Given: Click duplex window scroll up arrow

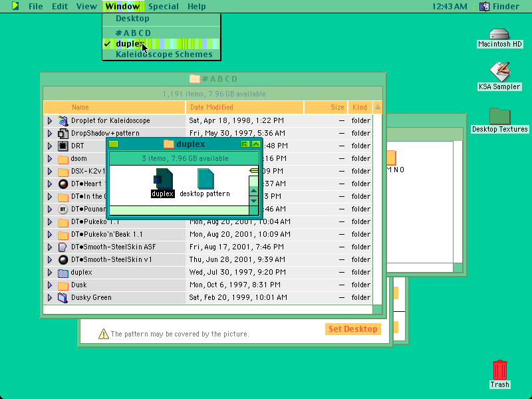Looking at the screenshot, I should [253, 191].
